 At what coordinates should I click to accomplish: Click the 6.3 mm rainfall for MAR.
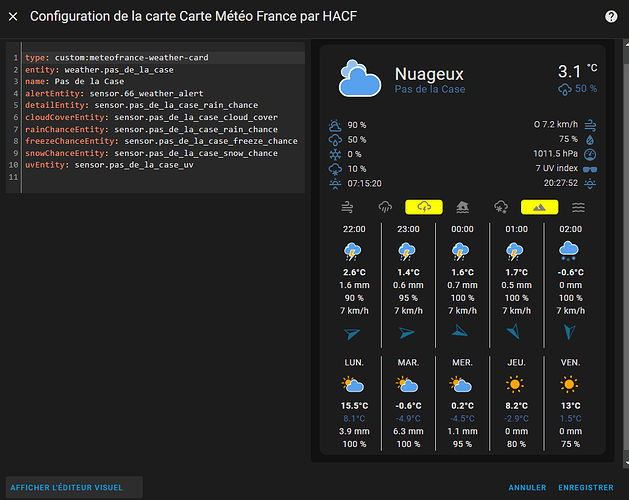tap(408, 431)
